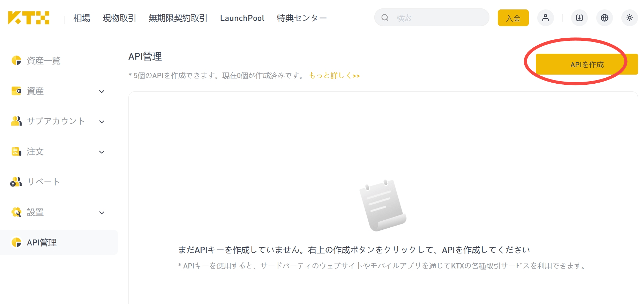Click the text 5個のAPIを作成できます

174,75
